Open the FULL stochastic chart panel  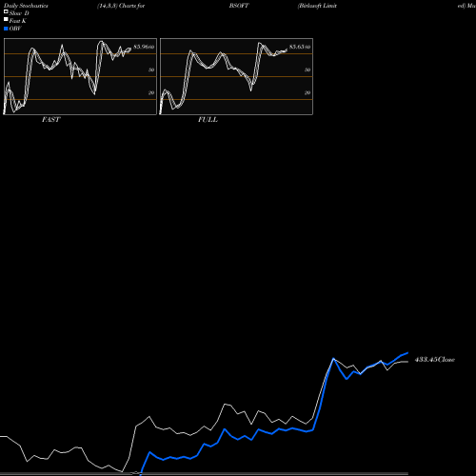[236, 76]
